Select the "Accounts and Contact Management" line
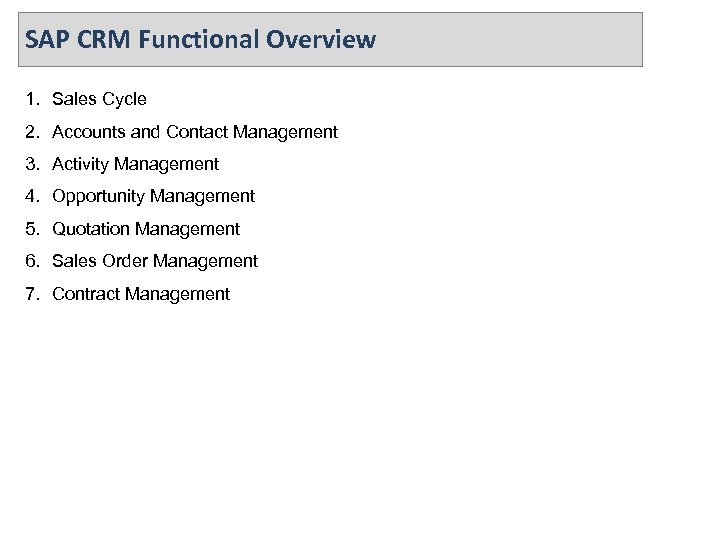720x540 pixels. (195, 132)
